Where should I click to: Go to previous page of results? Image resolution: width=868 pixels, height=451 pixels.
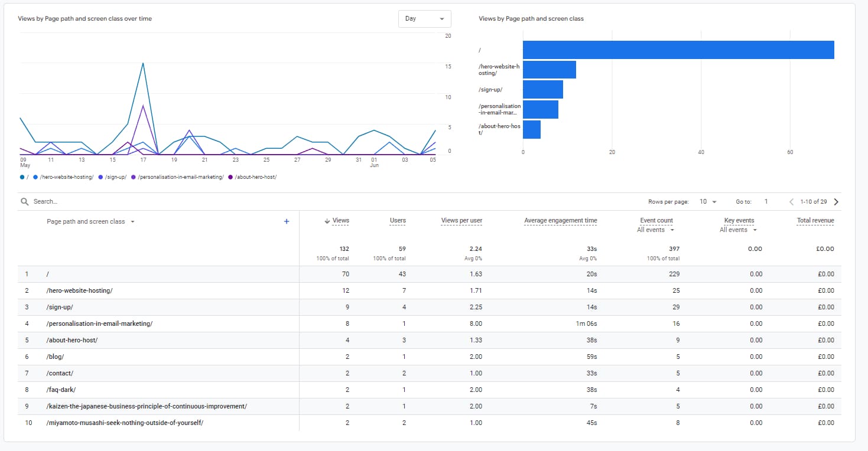792,201
